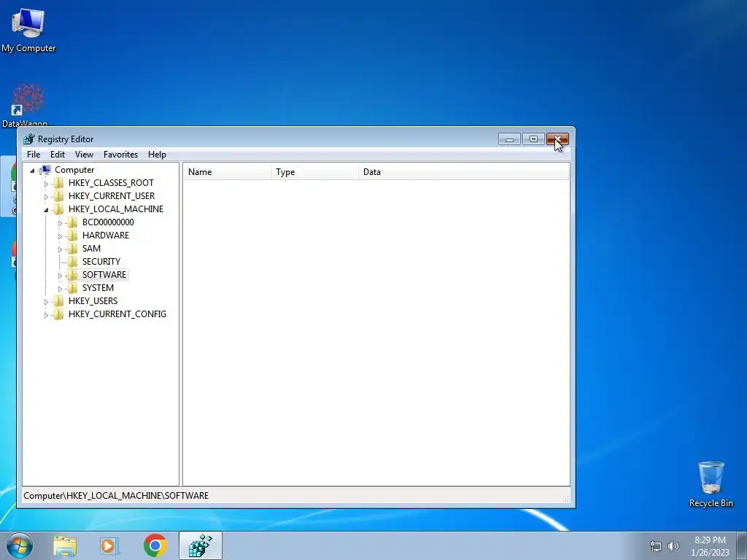Select the SOFTWARE key label
Screen dimensions: 747x560
104,275
